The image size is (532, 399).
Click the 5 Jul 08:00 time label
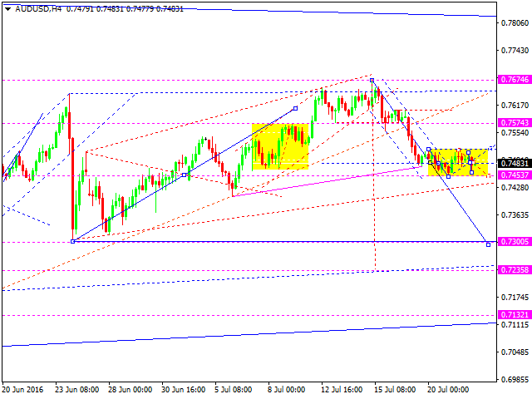click(x=234, y=390)
